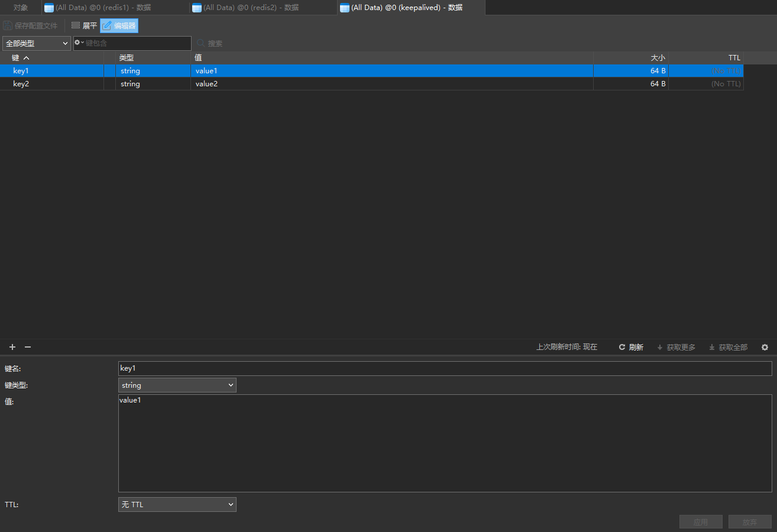Select the key2 row
Image resolution: width=777 pixels, height=532 pixels.
[x=59, y=84]
